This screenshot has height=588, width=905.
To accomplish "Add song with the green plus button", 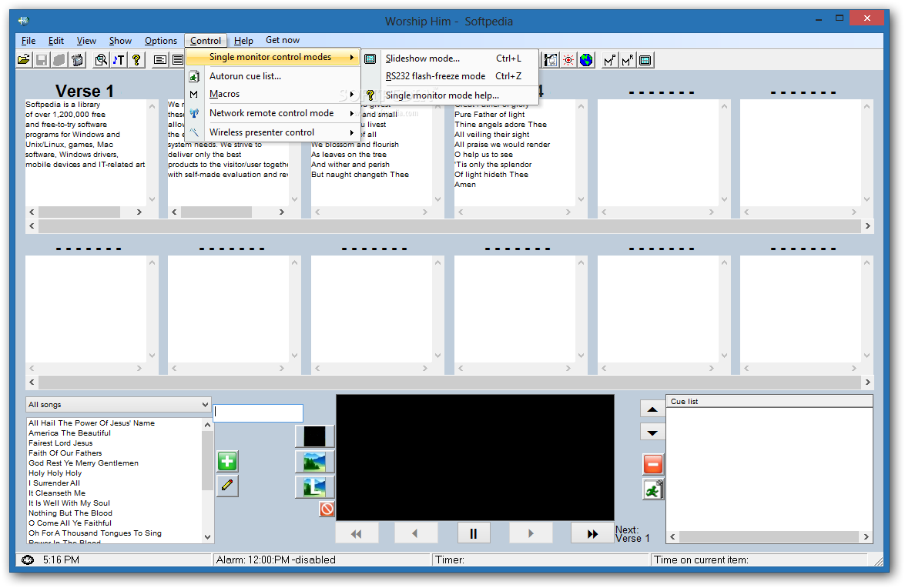I will (227, 461).
